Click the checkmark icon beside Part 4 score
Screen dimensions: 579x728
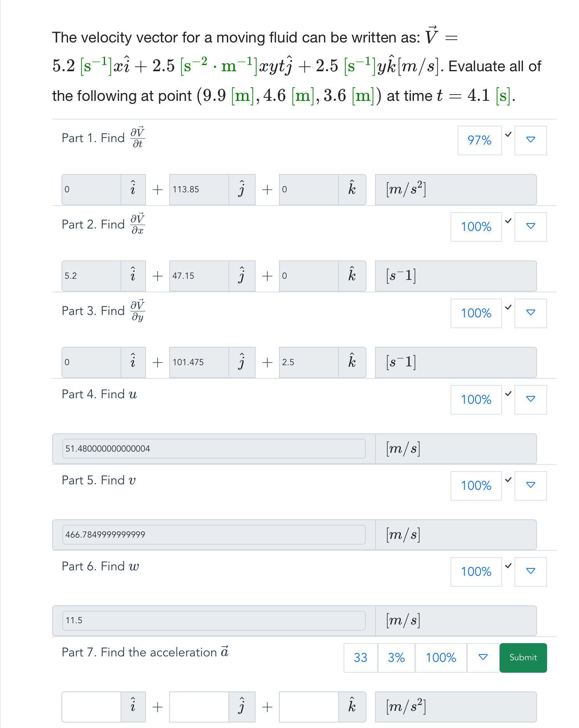click(508, 393)
